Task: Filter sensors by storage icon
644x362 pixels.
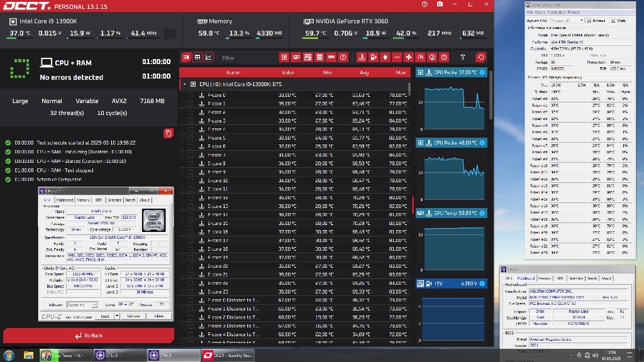Action: coord(319,57)
